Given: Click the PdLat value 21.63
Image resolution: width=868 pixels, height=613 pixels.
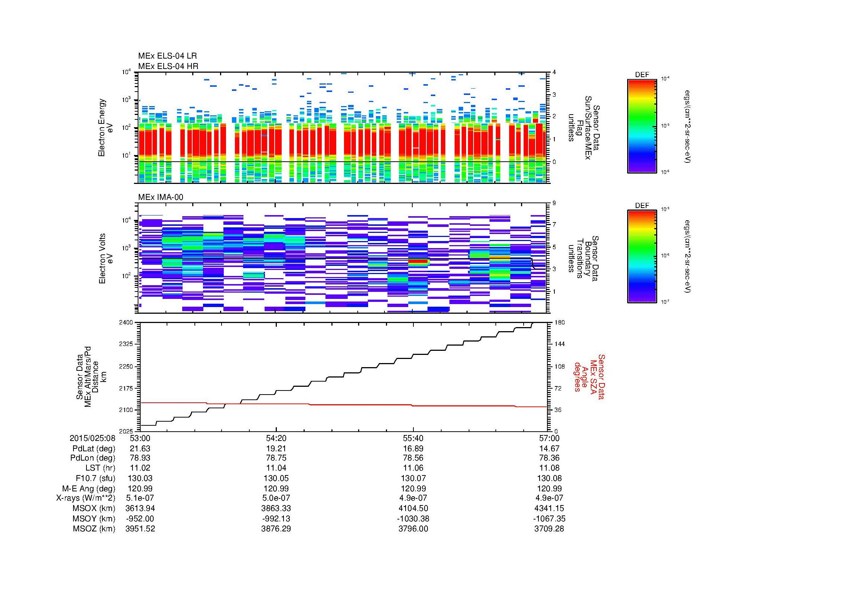Looking at the screenshot, I should (140, 449).
